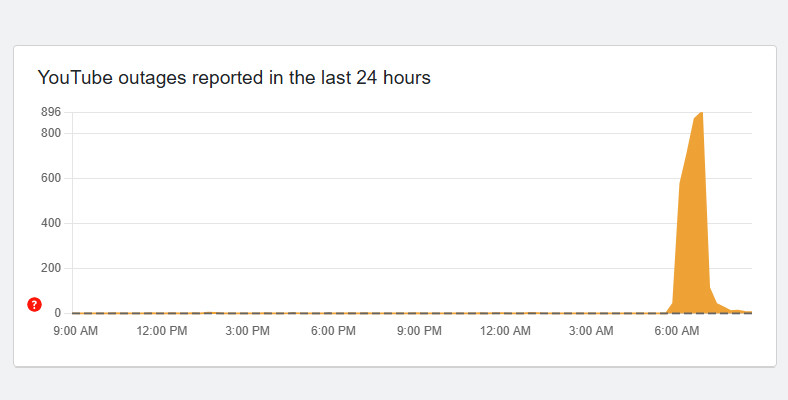Click the 0 y-axis label
This screenshot has height=400, width=788.
click(59, 313)
